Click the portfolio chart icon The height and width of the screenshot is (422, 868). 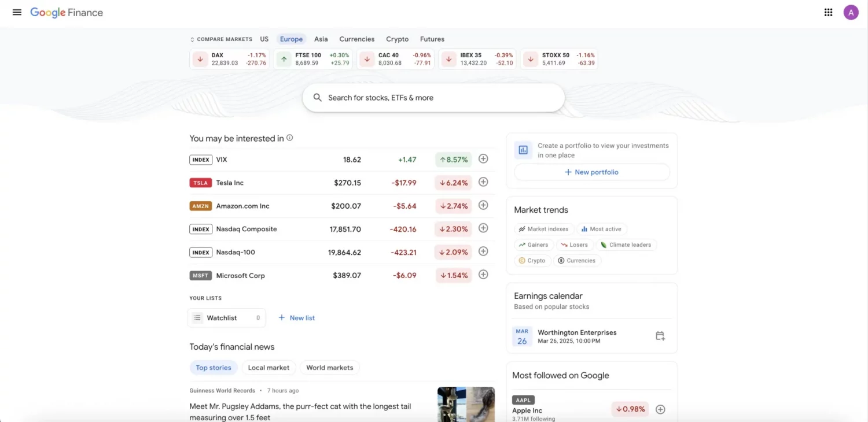[x=523, y=150]
